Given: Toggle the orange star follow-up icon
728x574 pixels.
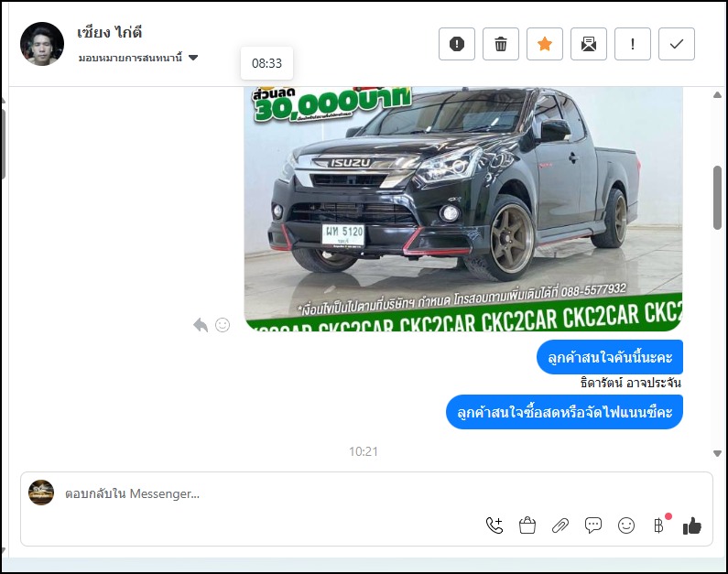Looking at the screenshot, I should click(x=545, y=44).
